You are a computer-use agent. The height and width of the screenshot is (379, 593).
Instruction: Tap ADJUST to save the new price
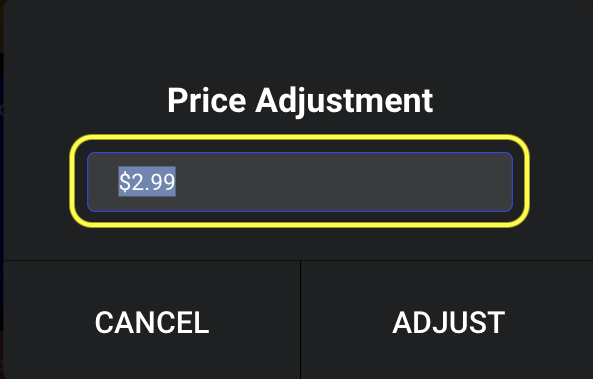coord(448,322)
